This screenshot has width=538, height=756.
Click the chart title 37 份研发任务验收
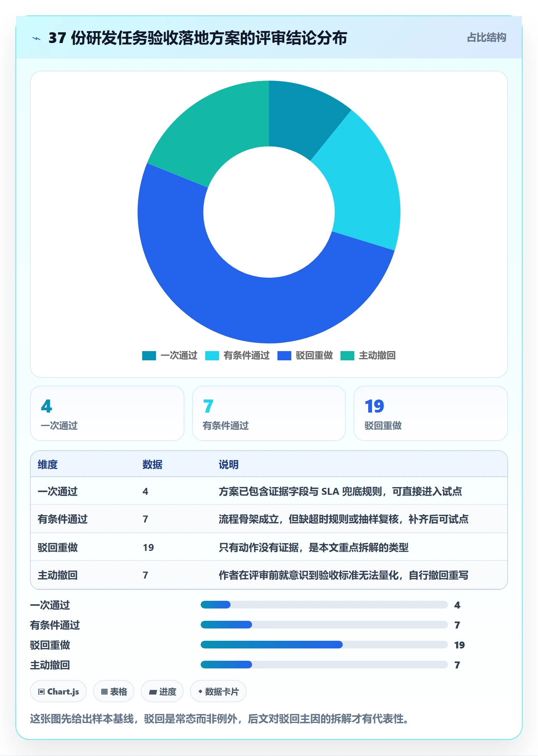point(198,38)
